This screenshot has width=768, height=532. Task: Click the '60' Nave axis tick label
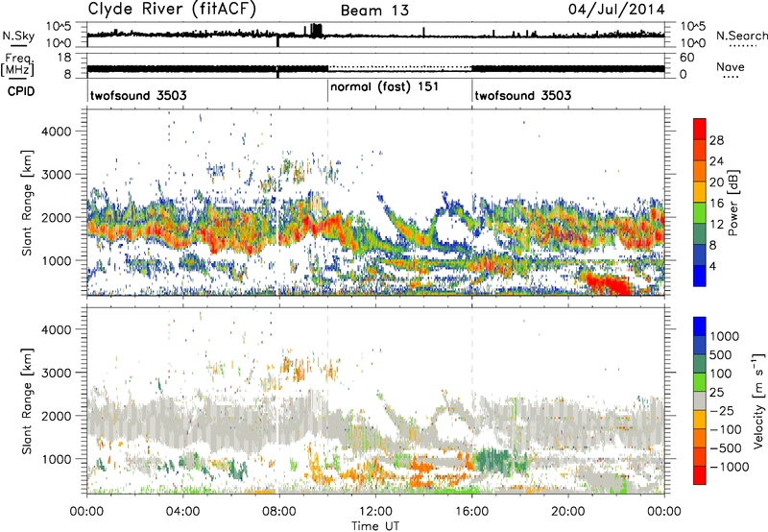[687, 58]
